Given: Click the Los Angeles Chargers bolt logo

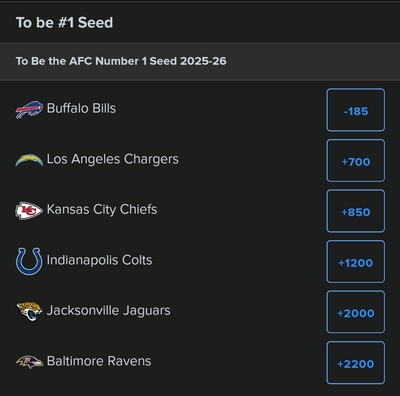Looking at the screenshot, I should 29,160.
